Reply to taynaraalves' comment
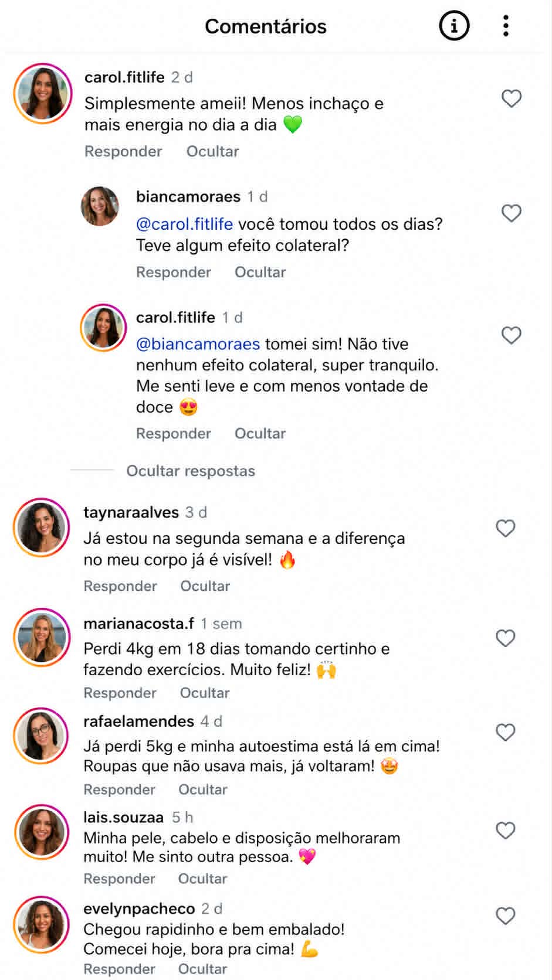552x980 pixels. (120, 586)
